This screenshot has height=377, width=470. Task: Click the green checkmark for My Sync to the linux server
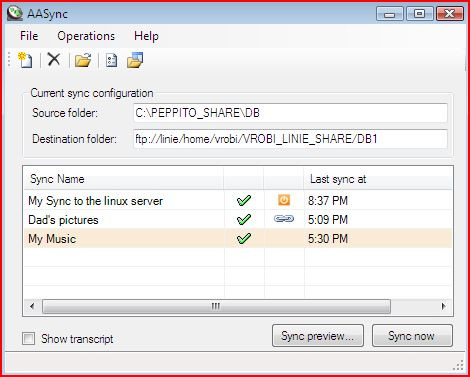click(x=244, y=200)
